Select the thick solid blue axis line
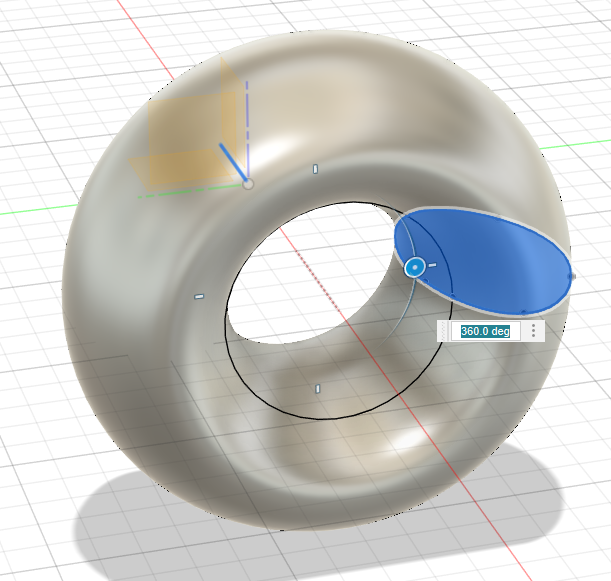611x581 pixels. tap(233, 163)
